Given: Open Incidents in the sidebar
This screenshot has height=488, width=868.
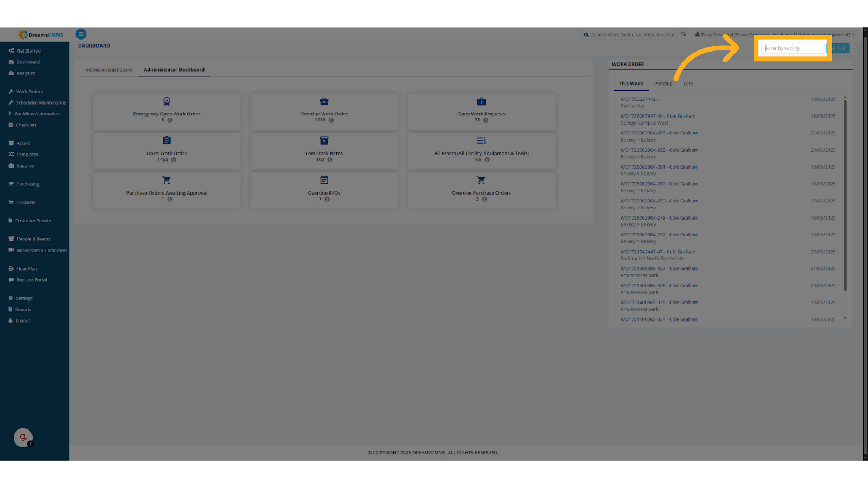Looking at the screenshot, I should click(x=25, y=202).
